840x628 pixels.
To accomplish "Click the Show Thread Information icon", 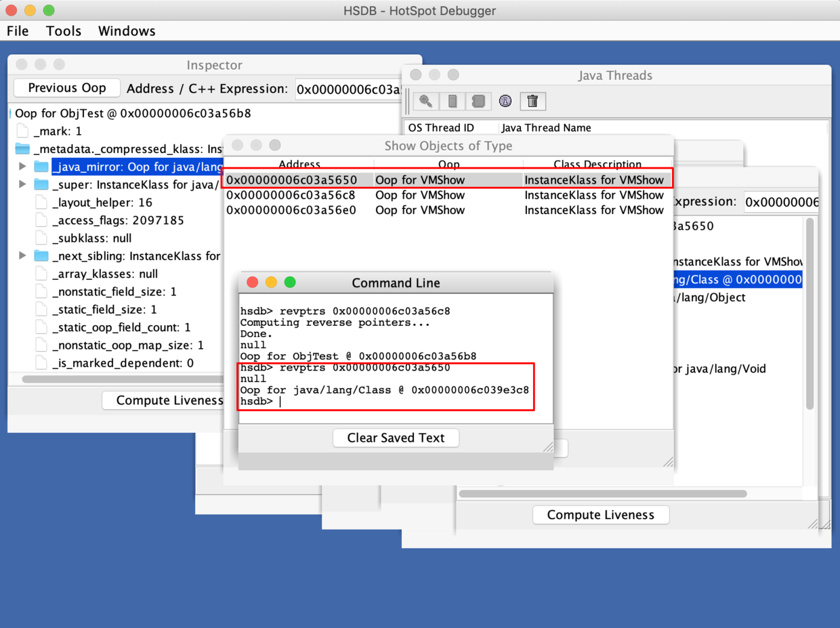I will [x=505, y=102].
